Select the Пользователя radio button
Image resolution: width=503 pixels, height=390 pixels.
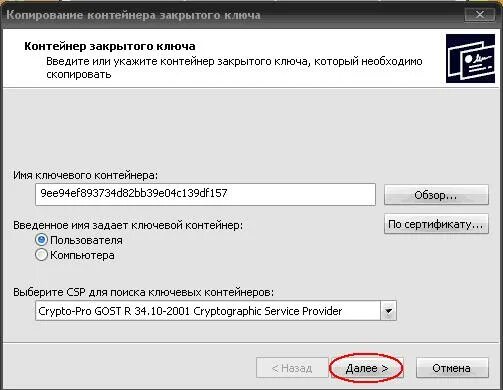(41, 240)
